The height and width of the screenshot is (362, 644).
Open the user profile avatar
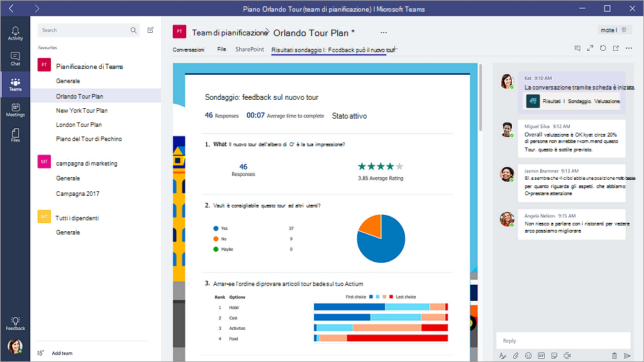click(15, 347)
